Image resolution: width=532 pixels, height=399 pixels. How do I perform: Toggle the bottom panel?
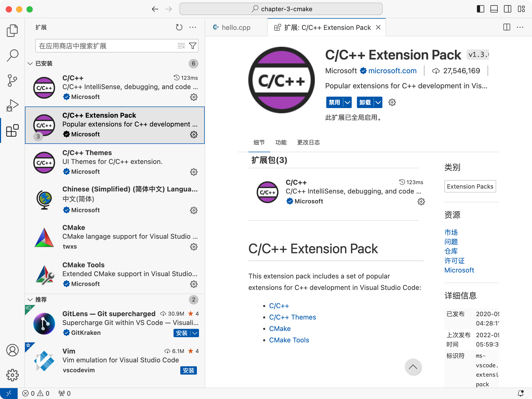[494, 9]
